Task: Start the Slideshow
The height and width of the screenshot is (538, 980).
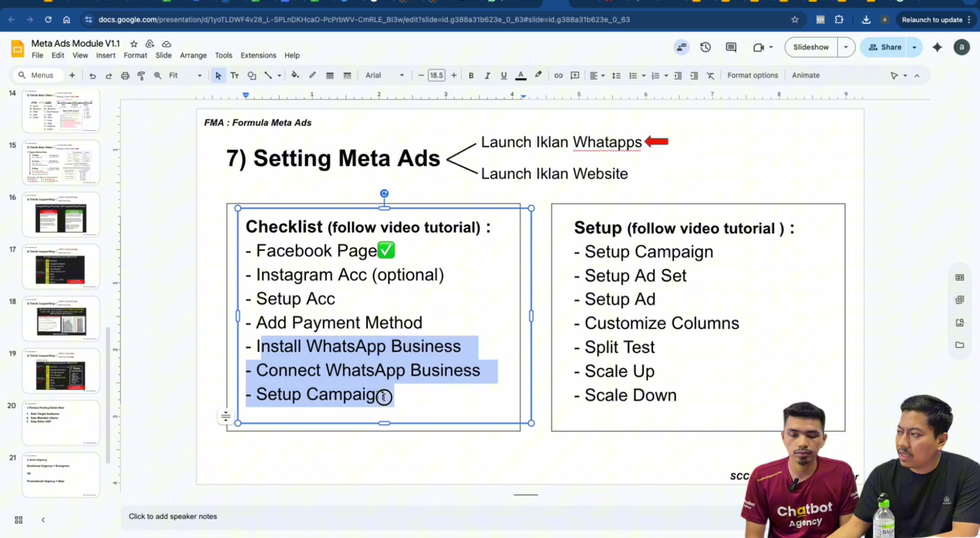Action: [x=811, y=47]
